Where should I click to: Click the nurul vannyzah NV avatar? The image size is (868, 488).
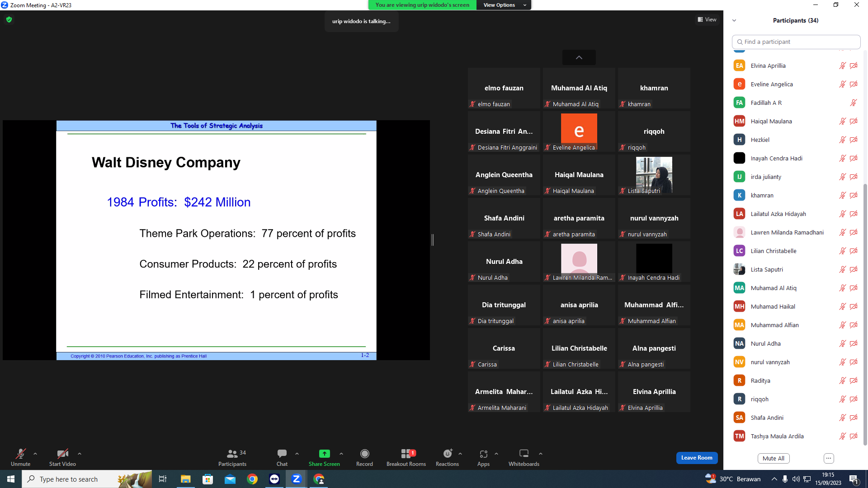point(739,362)
